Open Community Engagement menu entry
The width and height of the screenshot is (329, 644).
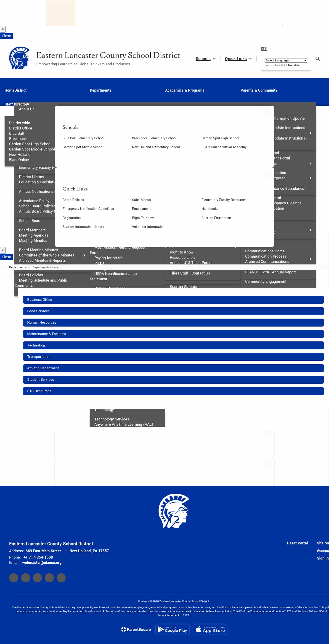pos(266,281)
